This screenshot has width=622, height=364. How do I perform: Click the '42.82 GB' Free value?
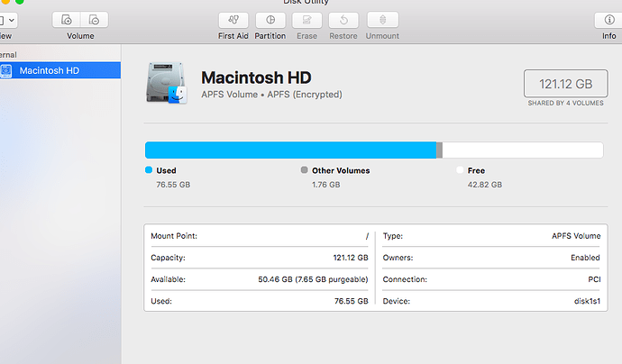click(485, 185)
